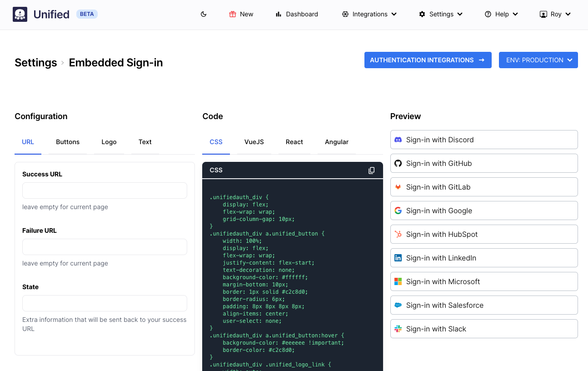Open the Settings dropdown menu

tap(441, 14)
